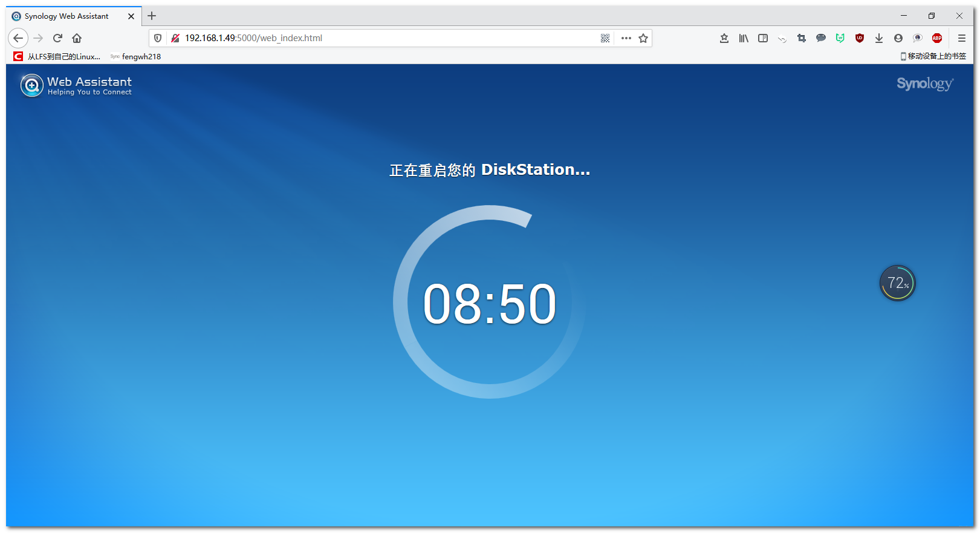Open the bookmarks manager toolbar icon

724,38
